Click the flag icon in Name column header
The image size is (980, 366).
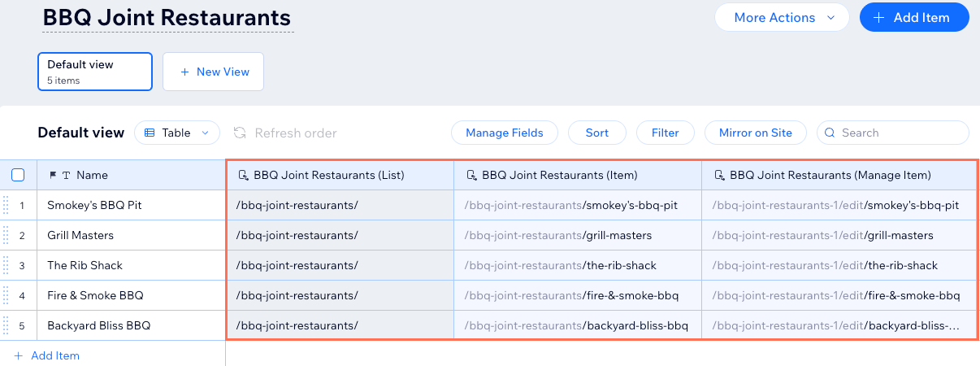(54, 175)
